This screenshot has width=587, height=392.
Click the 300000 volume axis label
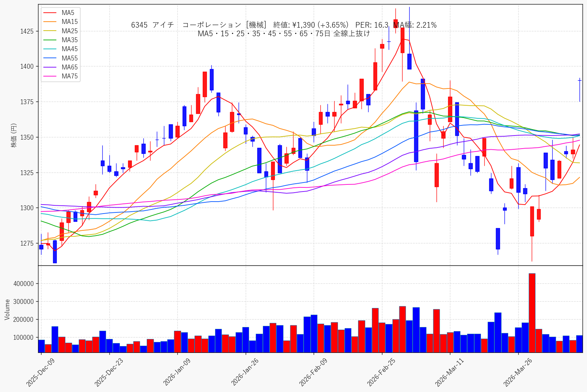24,302
